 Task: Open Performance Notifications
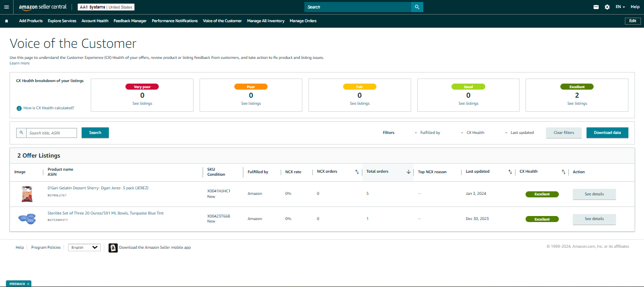click(x=175, y=21)
